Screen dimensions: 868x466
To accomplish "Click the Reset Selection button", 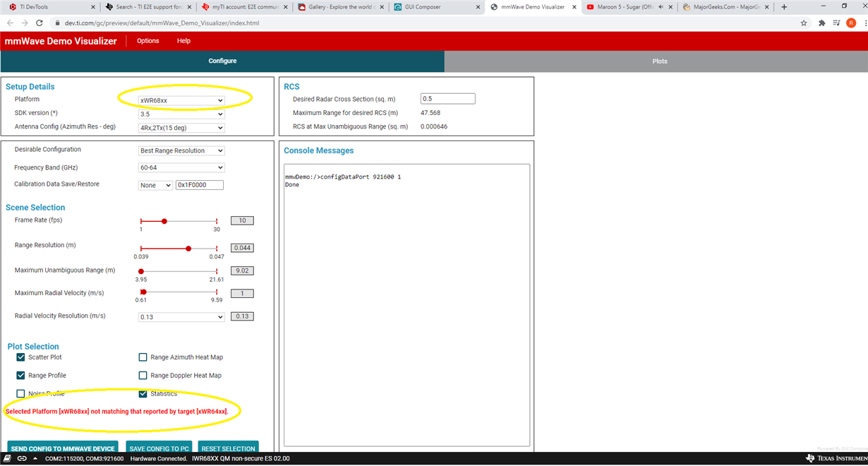I will tap(228, 448).
